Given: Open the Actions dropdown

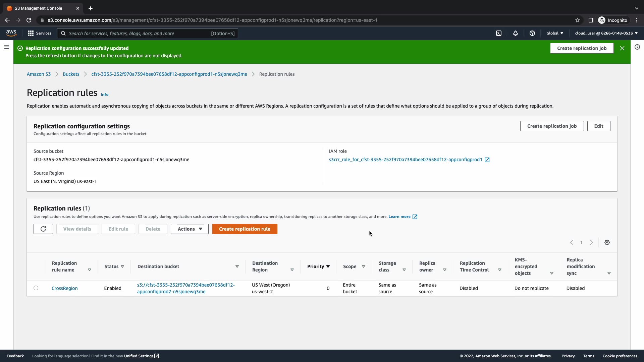Looking at the screenshot, I should pyautogui.click(x=190, y=229).
